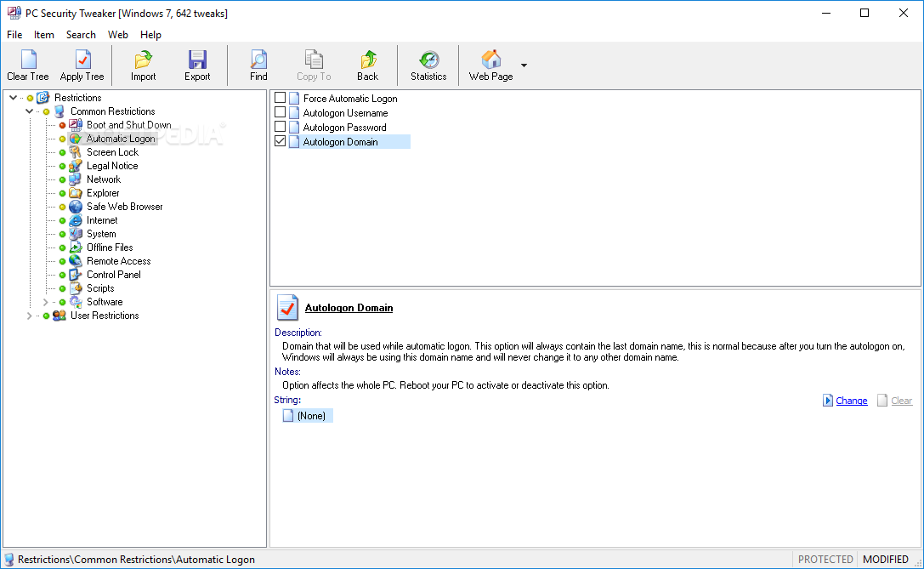Check the Autologon Password checkbox
Viewport: 924px width, 569px height.
280,127
